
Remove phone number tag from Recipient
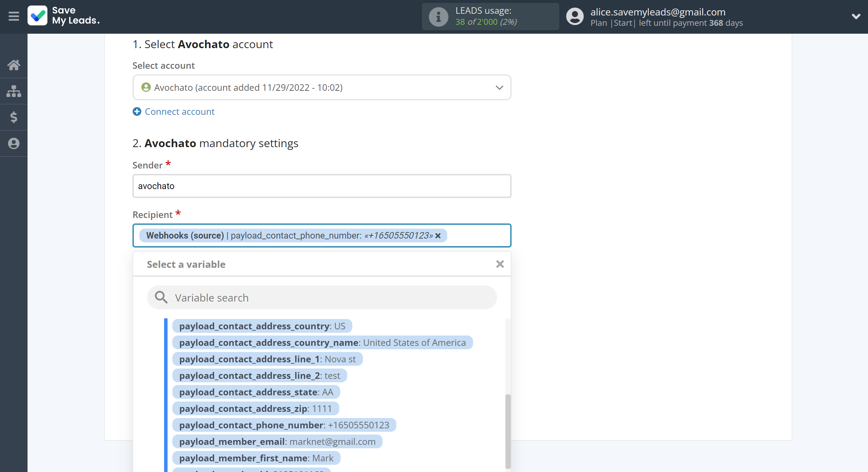click(x=438, y=236)
